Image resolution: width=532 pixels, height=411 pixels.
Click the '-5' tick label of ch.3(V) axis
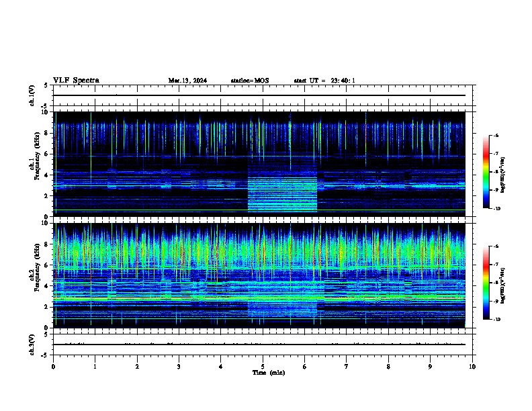tap(45, 355)
